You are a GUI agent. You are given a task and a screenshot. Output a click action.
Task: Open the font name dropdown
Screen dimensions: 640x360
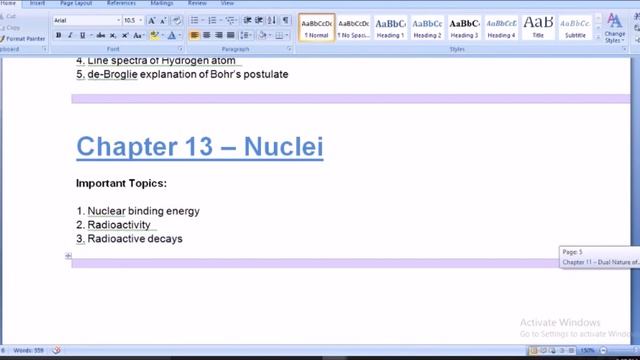118,20
